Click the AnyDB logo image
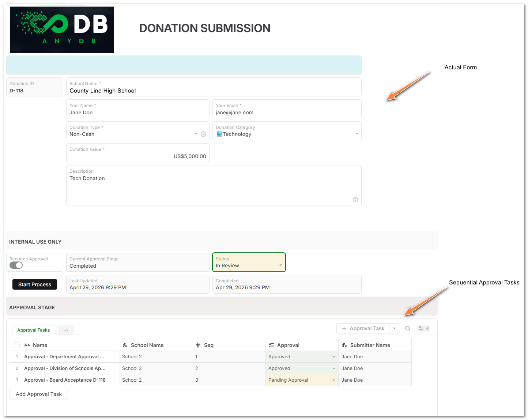This screenshot has height=420, width=528. coord(62,30)
